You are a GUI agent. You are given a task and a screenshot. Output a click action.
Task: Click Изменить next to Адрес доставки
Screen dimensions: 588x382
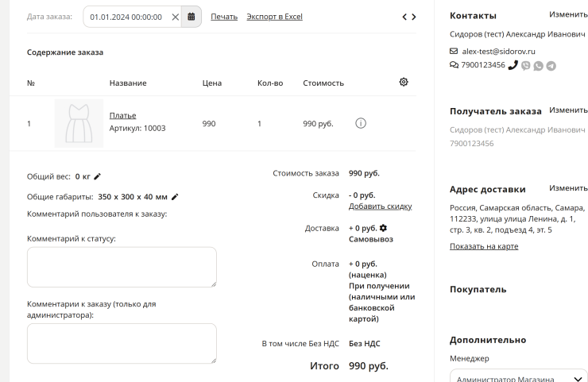coord(568,187)
